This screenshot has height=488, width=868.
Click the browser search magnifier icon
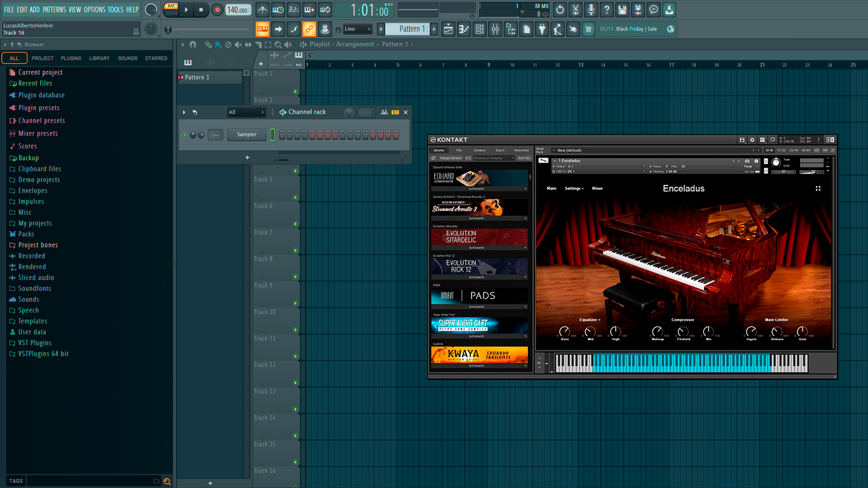tap(167, 481)
